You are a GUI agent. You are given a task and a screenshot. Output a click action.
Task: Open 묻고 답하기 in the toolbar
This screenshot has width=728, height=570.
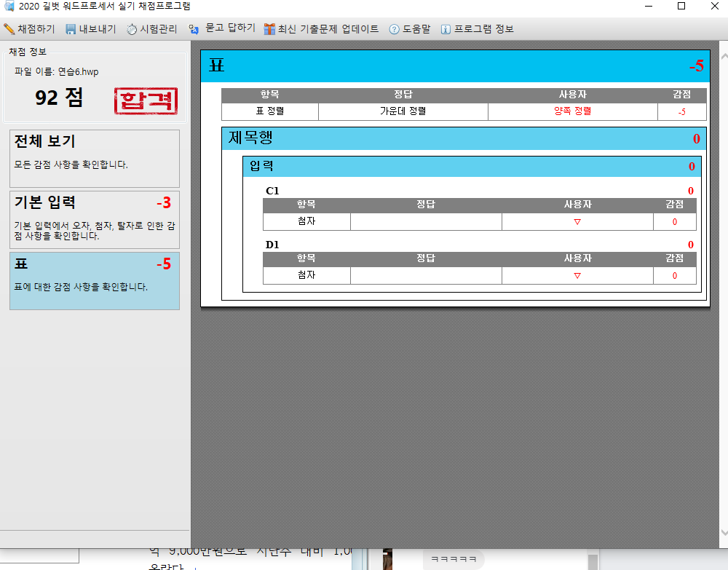pos(222,28)
